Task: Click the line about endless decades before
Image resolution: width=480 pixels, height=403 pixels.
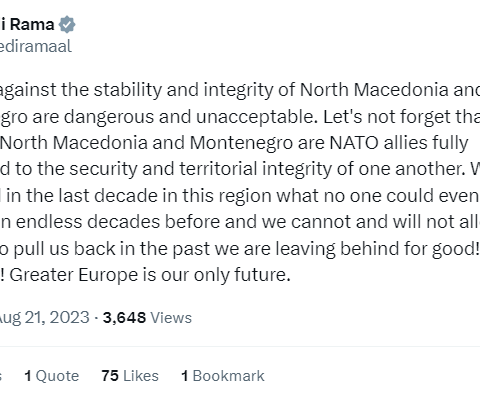Action: (x=240, y=222)
